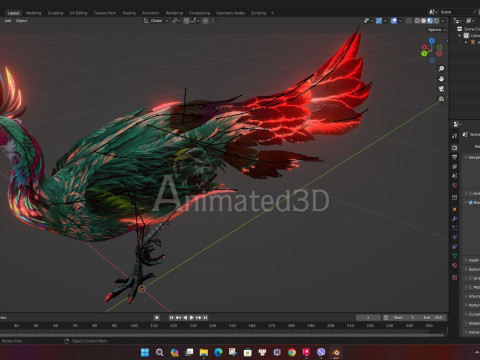Open the Texture properties tab
Screen dimensions: 480x360
(x=455, y=277)
